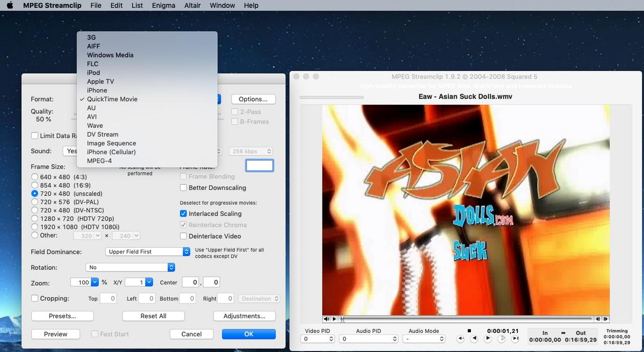Select the 1280 × 720 HDTV 720p radio
644x352 pixels.
coord(35,219)
